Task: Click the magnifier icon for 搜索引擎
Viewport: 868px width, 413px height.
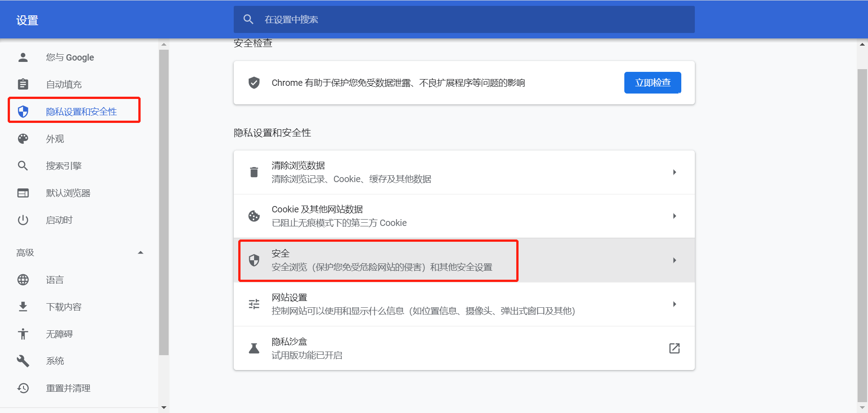Action: (x=23, y=166)
